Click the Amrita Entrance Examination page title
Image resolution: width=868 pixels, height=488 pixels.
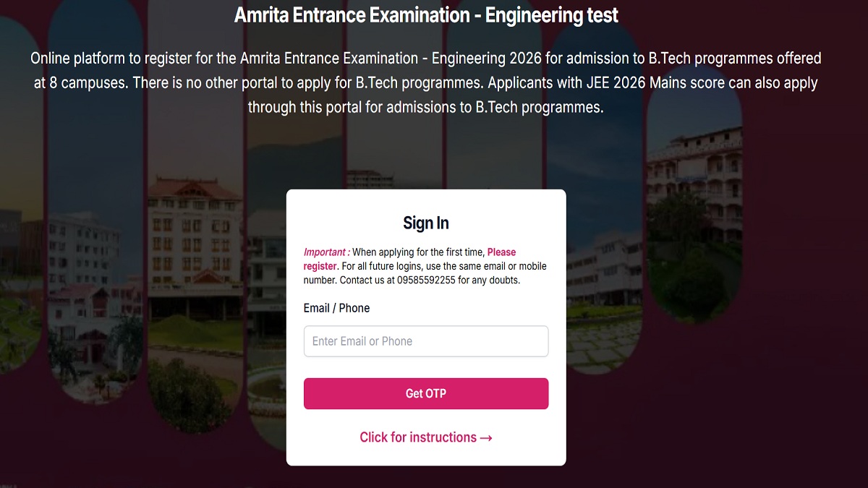426,15
